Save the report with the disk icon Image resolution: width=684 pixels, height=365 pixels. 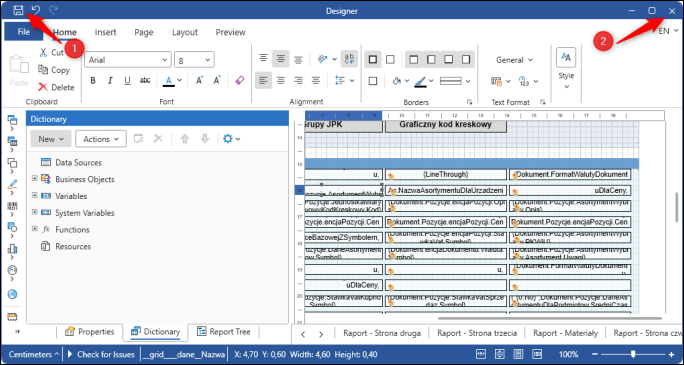pyautogui.click(x=18, y=10)
